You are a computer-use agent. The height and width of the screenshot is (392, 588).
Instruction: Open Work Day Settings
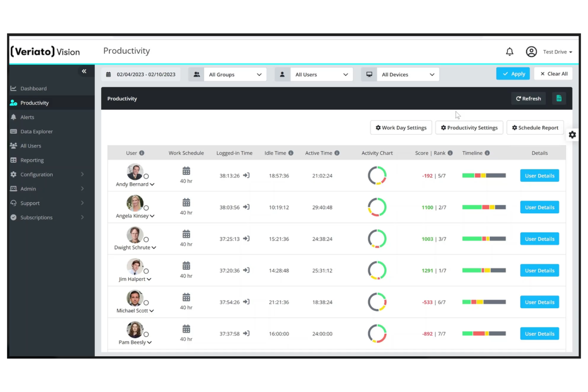point(401,127)
